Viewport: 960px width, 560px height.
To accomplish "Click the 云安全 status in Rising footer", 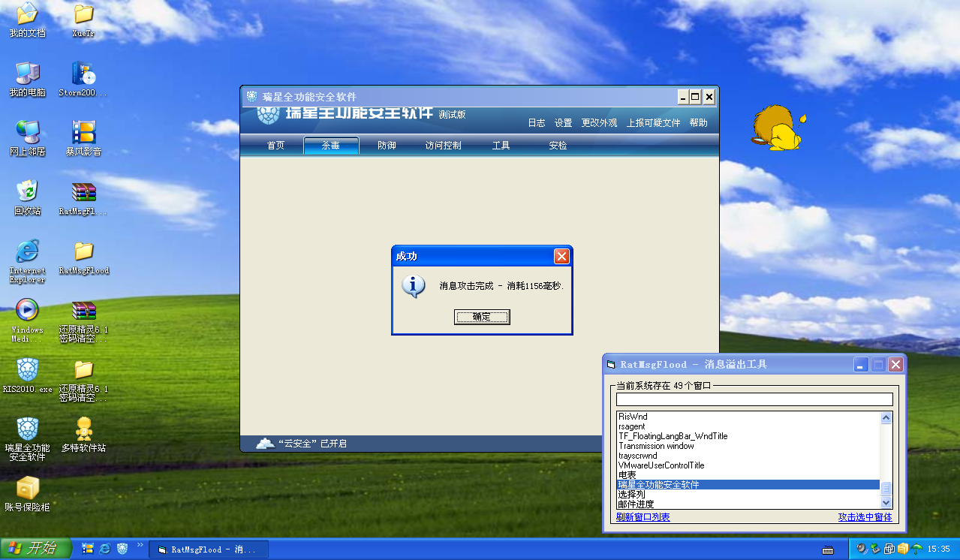I will point(301,444).
